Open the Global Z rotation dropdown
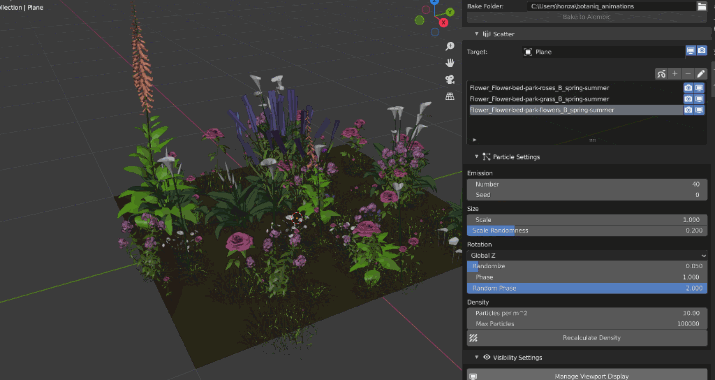This screenshot has width=715, height=380. (x=587, y=255)
